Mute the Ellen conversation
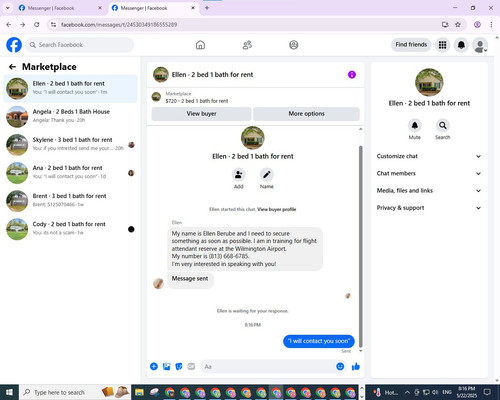Image resolution: width=500 pixels, height=400 pixels. pyautogui.click(x=415, y=126)
